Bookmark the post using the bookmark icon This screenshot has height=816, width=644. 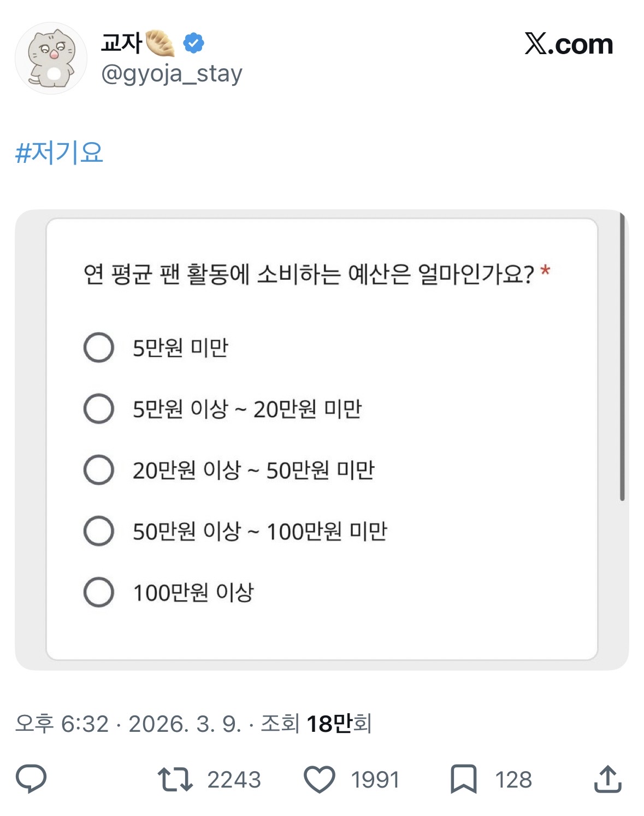tap(463, 779)
